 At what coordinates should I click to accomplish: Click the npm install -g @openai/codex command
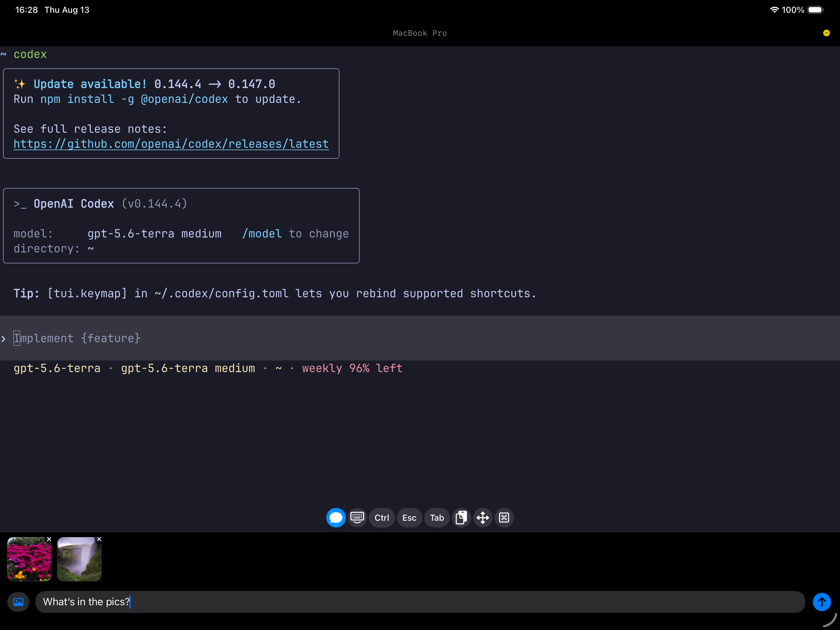pyautogui.click(x=134, y=99)
